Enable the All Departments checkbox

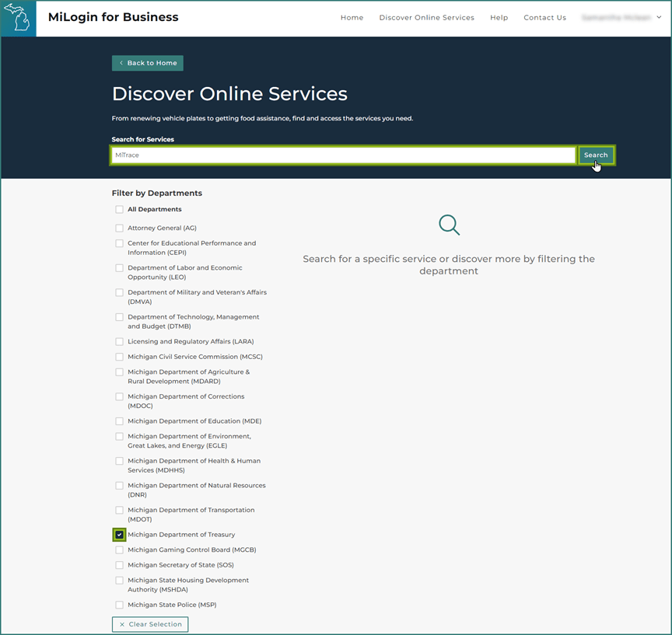pos(119,209)
